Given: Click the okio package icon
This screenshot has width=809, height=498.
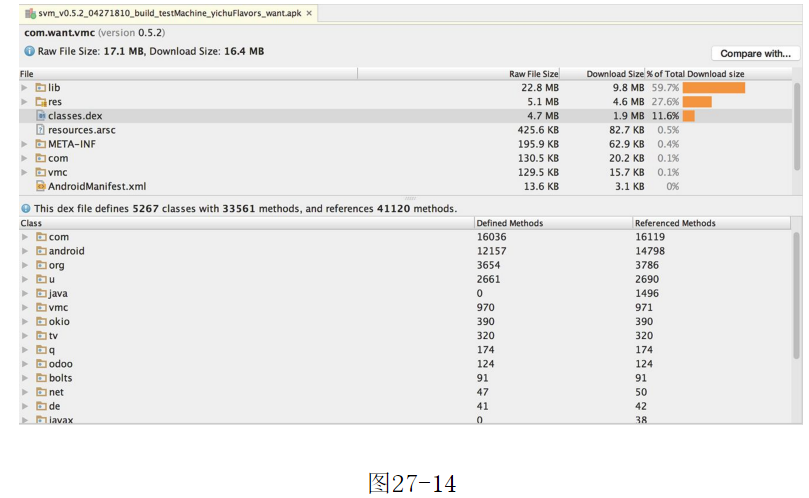Looking at the screenshot, I should [41, 322].
